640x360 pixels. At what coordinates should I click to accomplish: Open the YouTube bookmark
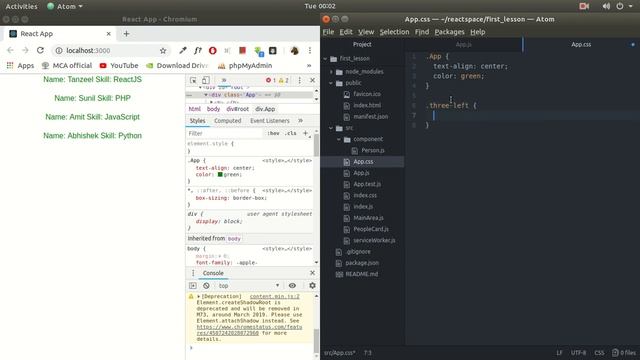(x=119, y=65)
